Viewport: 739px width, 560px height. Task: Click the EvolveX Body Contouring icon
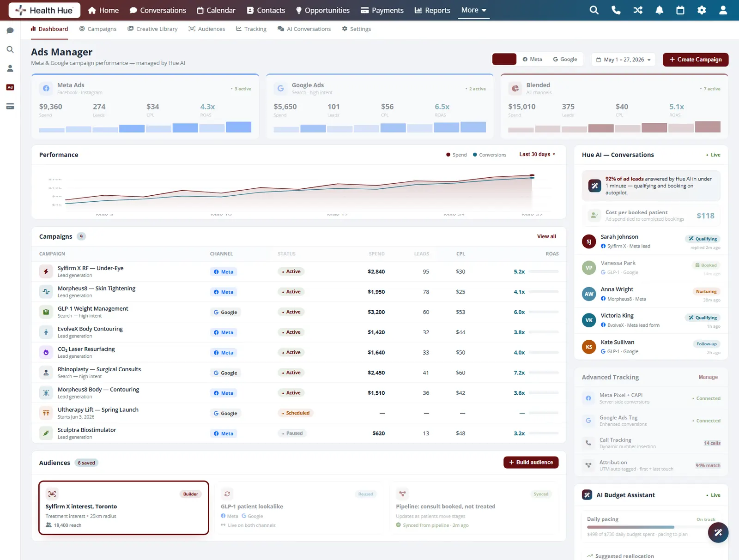tap(46, 332)
